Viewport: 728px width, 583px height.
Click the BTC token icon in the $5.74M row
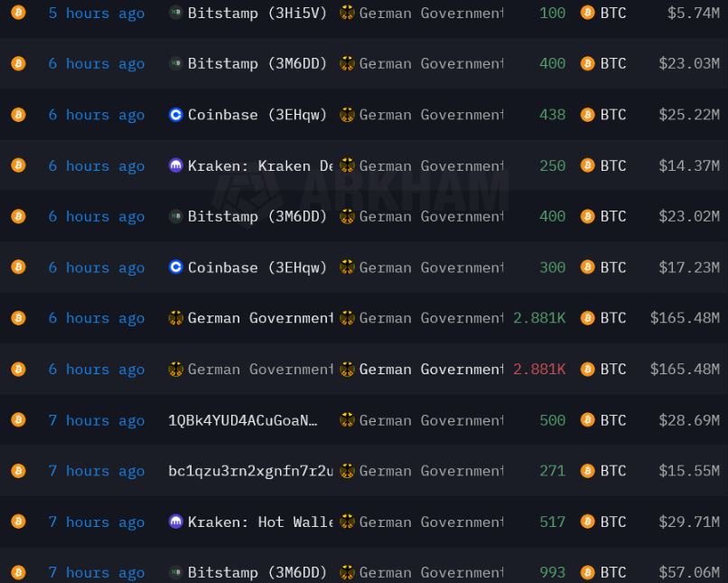[587, 13]
